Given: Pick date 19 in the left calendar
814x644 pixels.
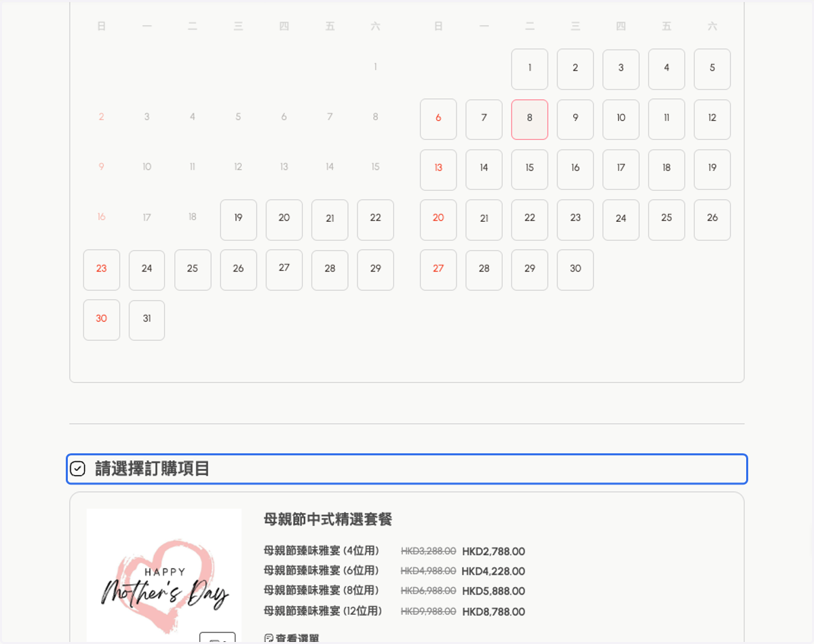Looking at the screenshot, I should coord(238,220).
